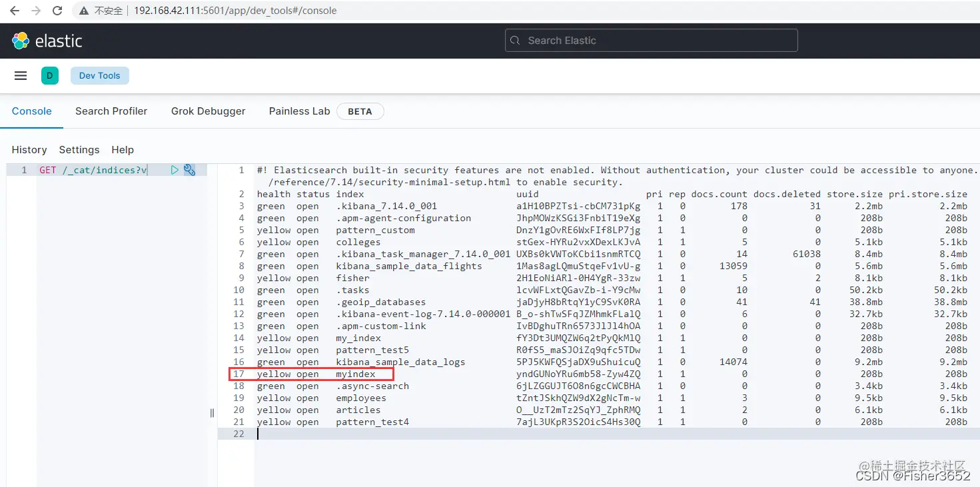The width and height of the screenshot is (980, 487).
Task: Open the wrench request options icon
Action: pyautogui.click(x=190, y=170)
